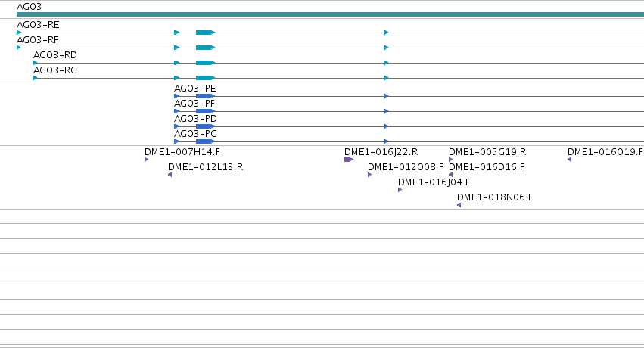Screen dimensions: 644x348
Task: Select clone label DME1-016J22.R
Action: [x=381, y=152]
